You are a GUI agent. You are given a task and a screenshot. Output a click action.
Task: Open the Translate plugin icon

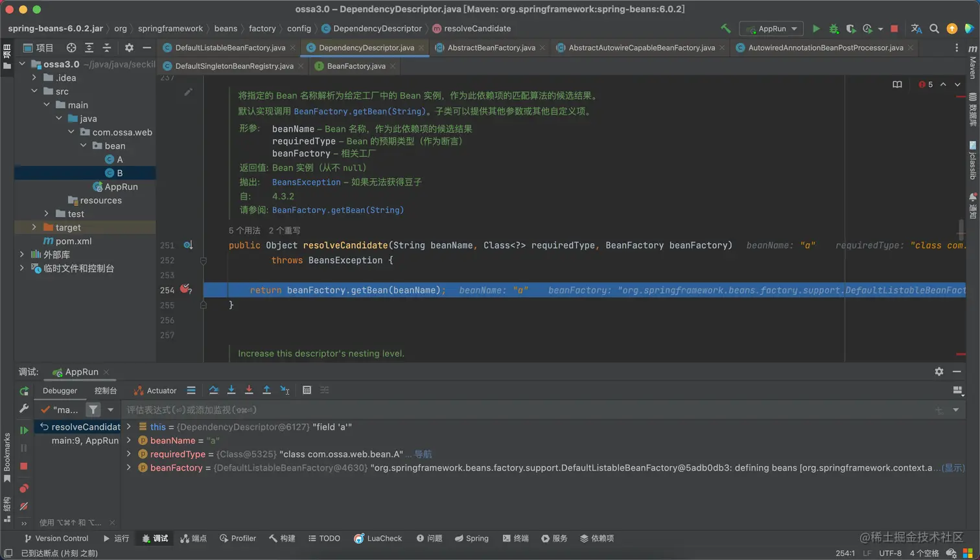(x=916, y=29)
